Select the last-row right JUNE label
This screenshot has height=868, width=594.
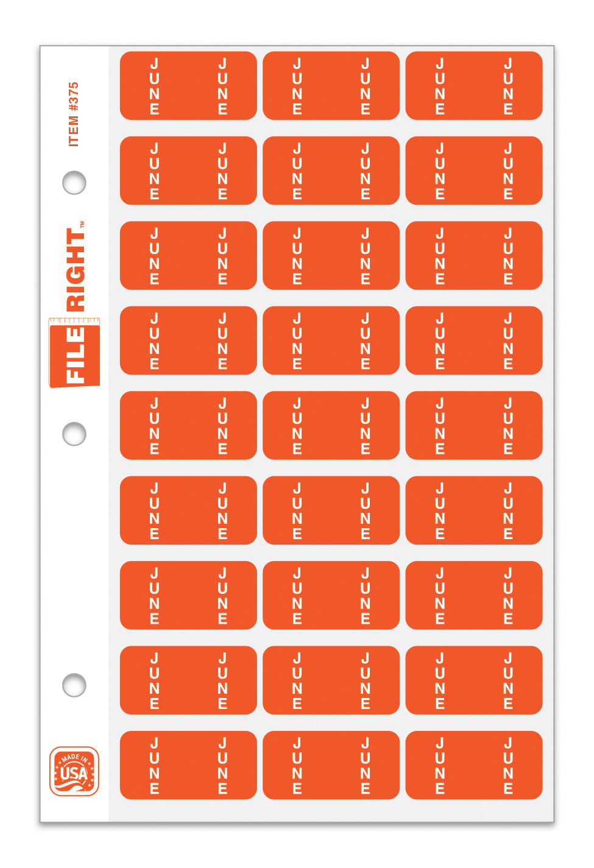(473, 765)
